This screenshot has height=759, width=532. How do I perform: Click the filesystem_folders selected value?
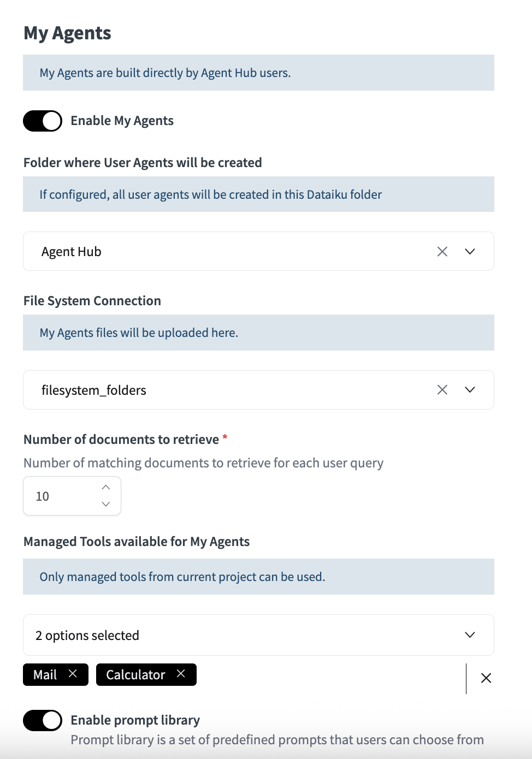coord(94,390)
